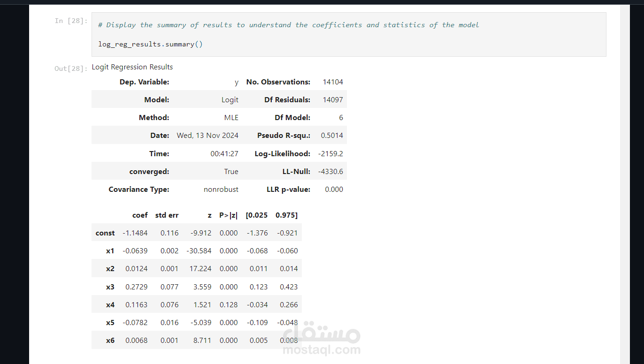Click the 'Method:' label

coord(154,118)
